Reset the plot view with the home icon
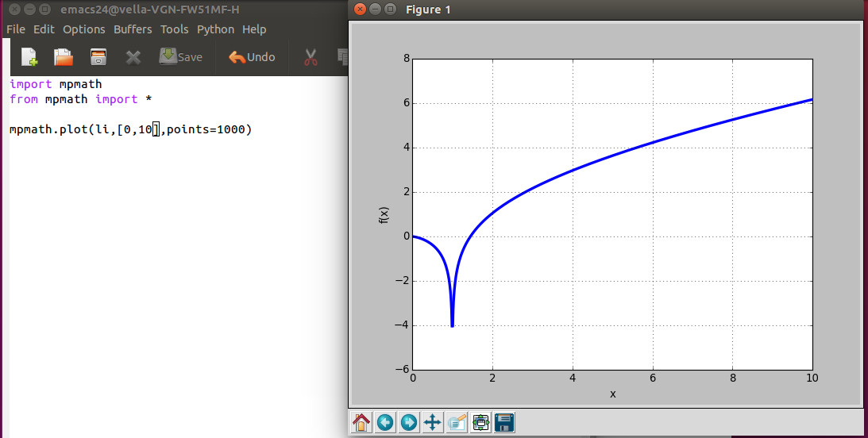The width and height of the screenshot is (868, 438). (361, 422)
